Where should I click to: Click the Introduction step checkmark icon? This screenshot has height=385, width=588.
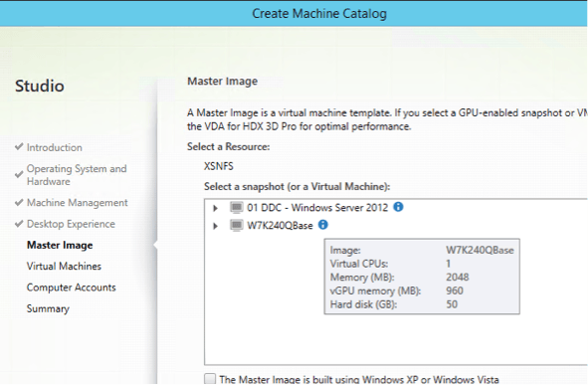coord(19,146)
